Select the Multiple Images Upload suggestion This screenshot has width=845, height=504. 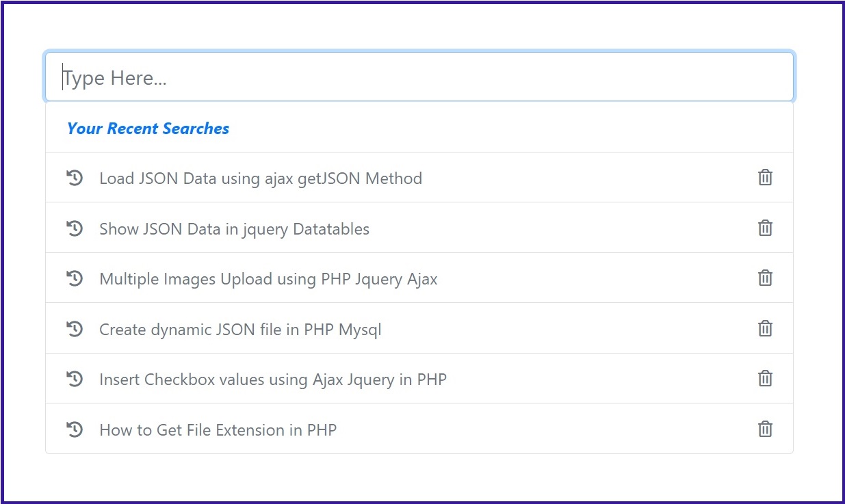coord(269,279)
